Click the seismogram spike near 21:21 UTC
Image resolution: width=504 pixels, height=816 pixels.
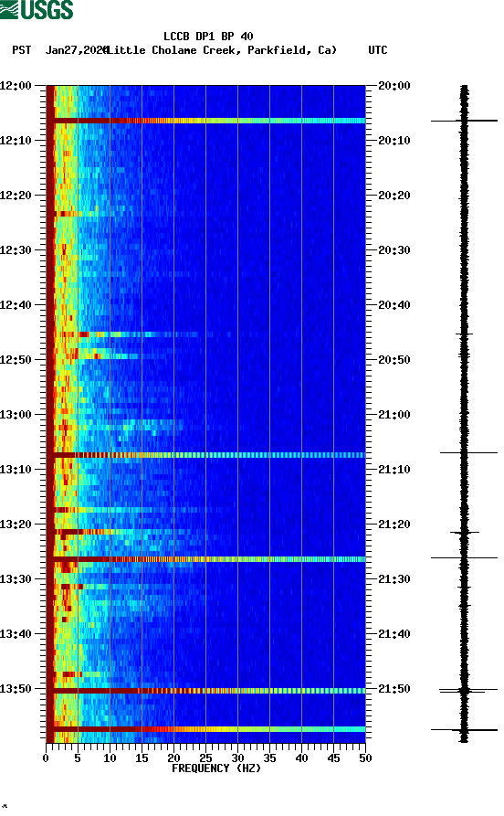(x=465, y=533)
